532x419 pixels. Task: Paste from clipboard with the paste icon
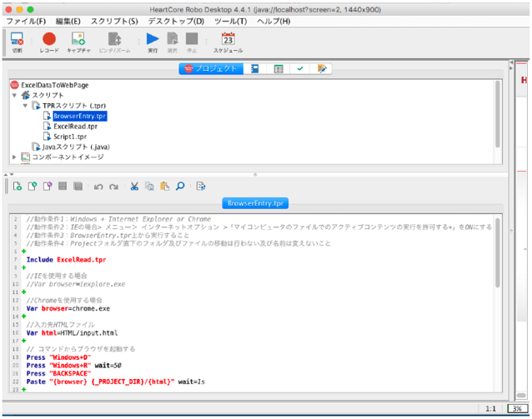(x=164, y=186)
